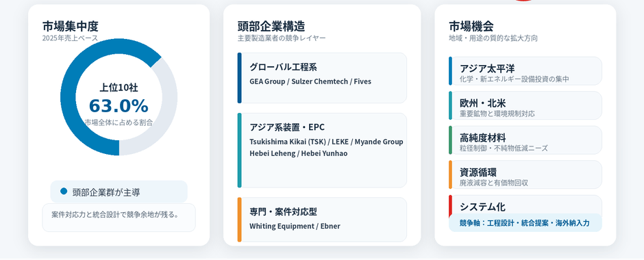The image size is (644, 260).
Task: Open the 専門・案件対応型 card
Action: click(322, 220)
